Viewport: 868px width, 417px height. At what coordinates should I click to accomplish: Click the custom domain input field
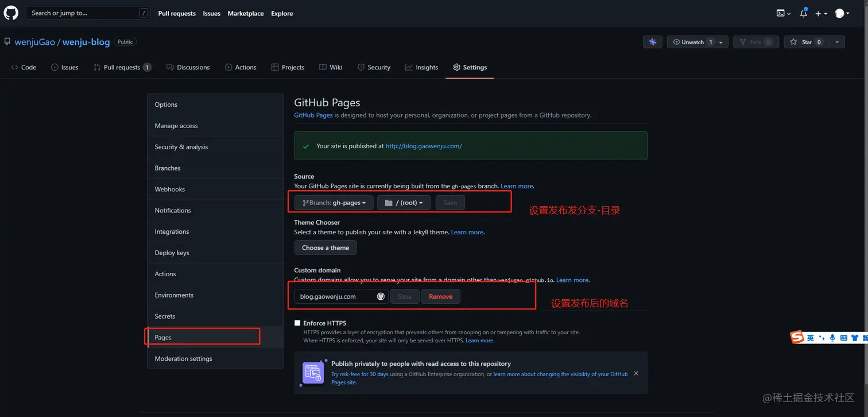pyautogui.click(x=342, y=296)
